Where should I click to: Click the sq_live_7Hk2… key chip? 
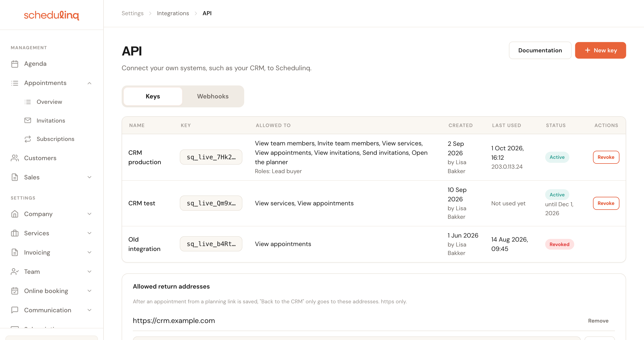[x=211, y=157]
